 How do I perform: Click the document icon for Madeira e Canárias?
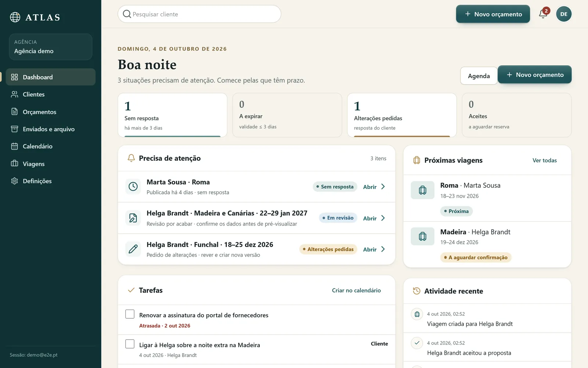point(133,218)
